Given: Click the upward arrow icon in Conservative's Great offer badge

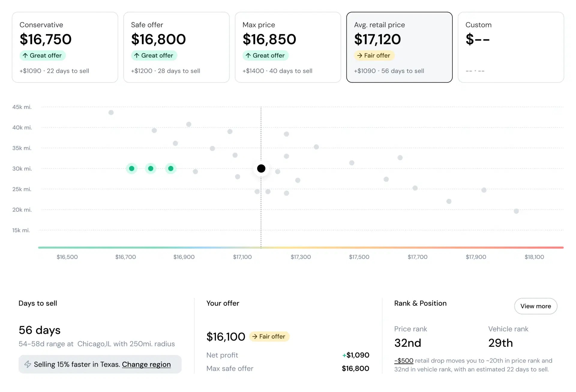Looking at the screenshot, I should [x=26, y=55].
